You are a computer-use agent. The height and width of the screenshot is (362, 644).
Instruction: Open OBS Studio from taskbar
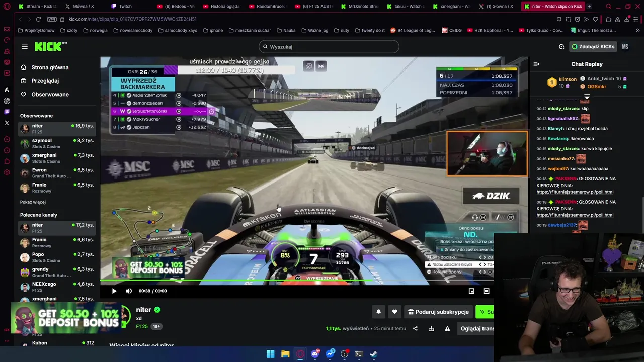point(344,354)
